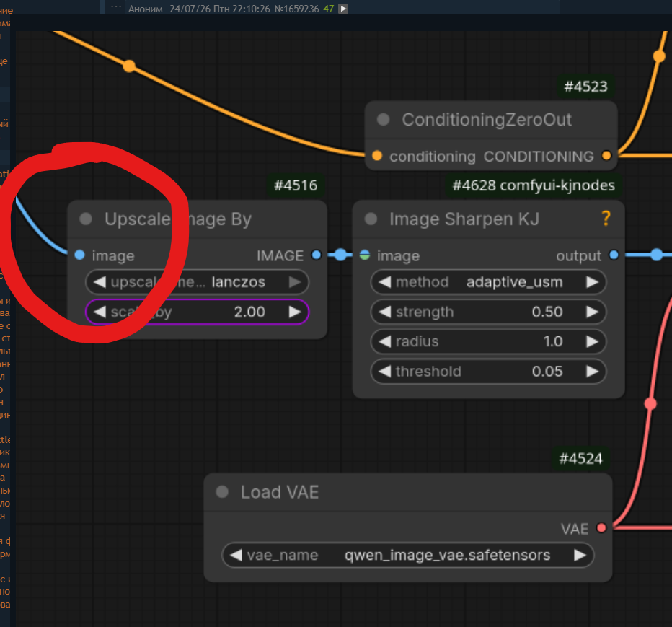Select the Image Sharpen KJ title

coord(464,219)
